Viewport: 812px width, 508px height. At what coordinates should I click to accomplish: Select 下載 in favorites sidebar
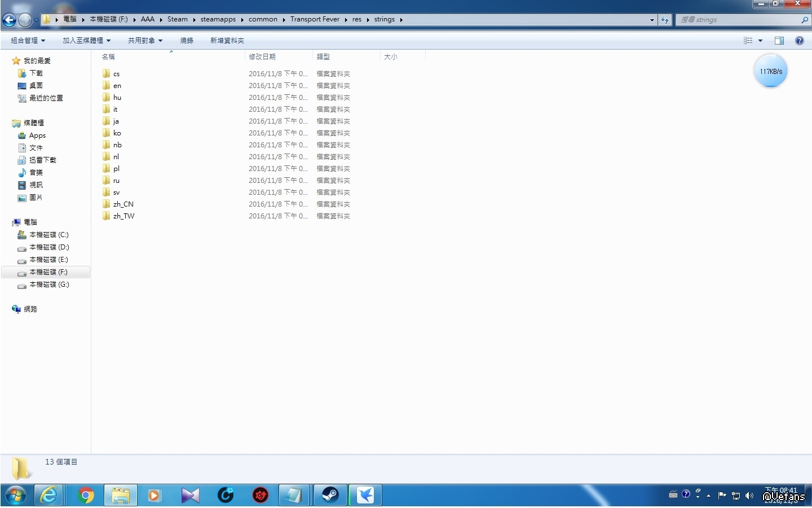click(36, 73)
